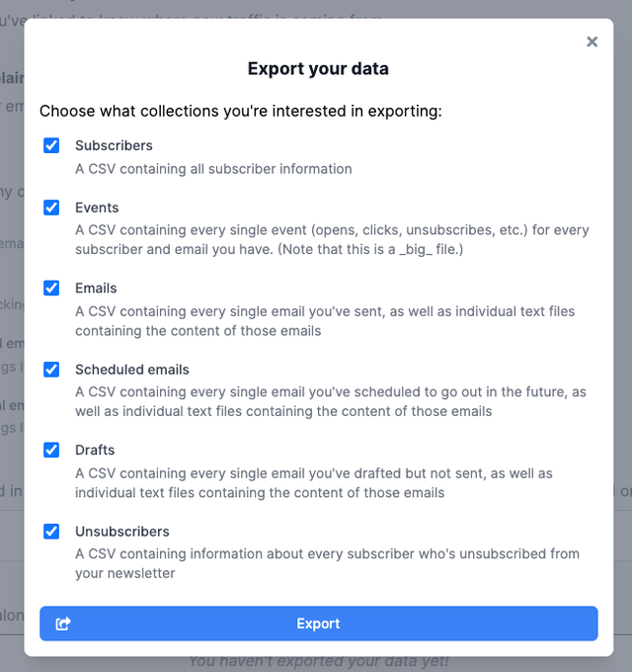Disable the Scheduled emails checkbox

[x=51, y=369]
